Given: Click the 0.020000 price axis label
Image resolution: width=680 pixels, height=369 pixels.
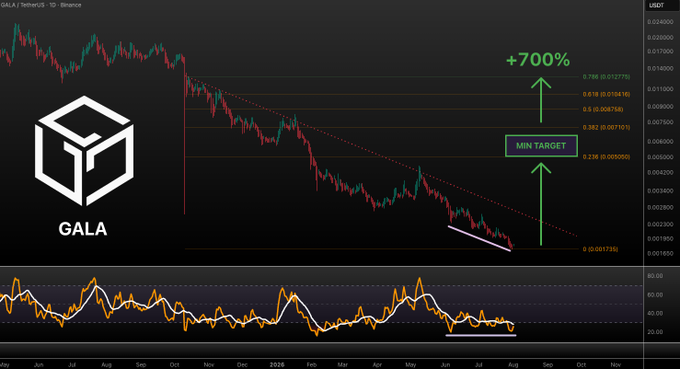Looking at the screenshot, I should (x=660, y=38).
